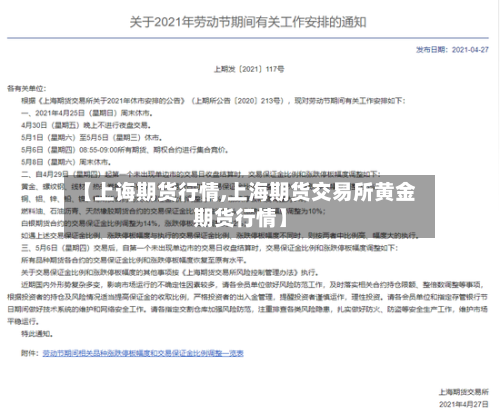Image resolution: width=500 pixels, height=414 pixels.
Task: Click the notice title 关于2021年劳动节期间有关工作安排的通知
Action: coord(248,22)
